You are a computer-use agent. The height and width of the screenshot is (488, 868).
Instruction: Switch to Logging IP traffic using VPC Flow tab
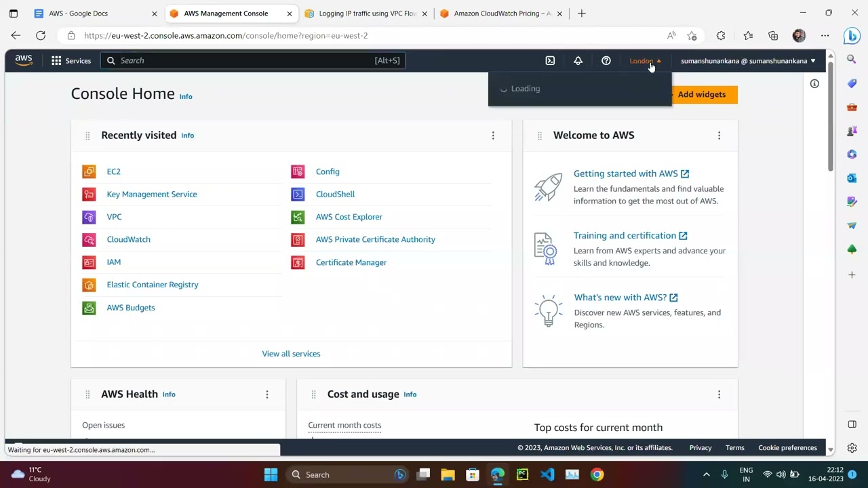pyautogui.click(x=366, y=13)
